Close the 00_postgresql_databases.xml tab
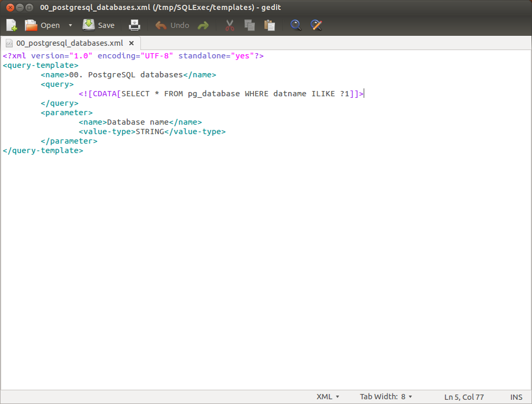 [131, 43]
